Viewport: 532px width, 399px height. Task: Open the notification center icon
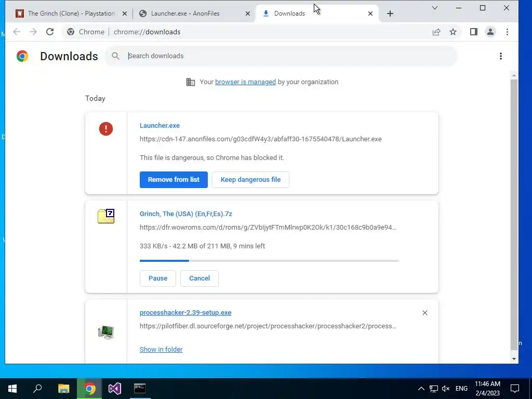tap(515, 389)
